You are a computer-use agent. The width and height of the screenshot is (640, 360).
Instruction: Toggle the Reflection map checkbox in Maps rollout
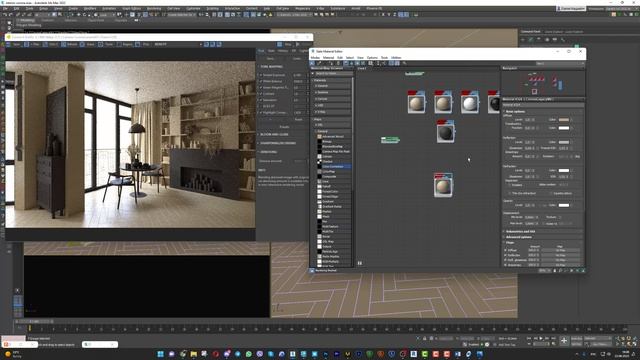(x=505, y=255)
